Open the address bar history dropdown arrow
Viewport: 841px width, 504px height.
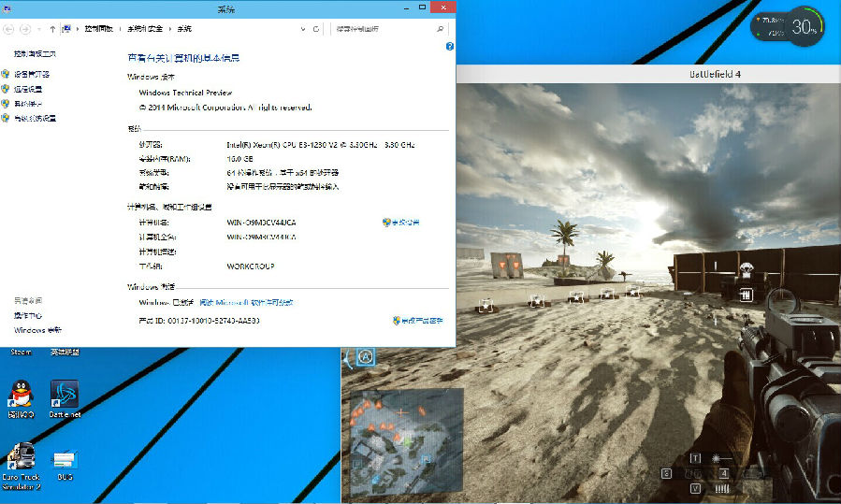[303, 29]
